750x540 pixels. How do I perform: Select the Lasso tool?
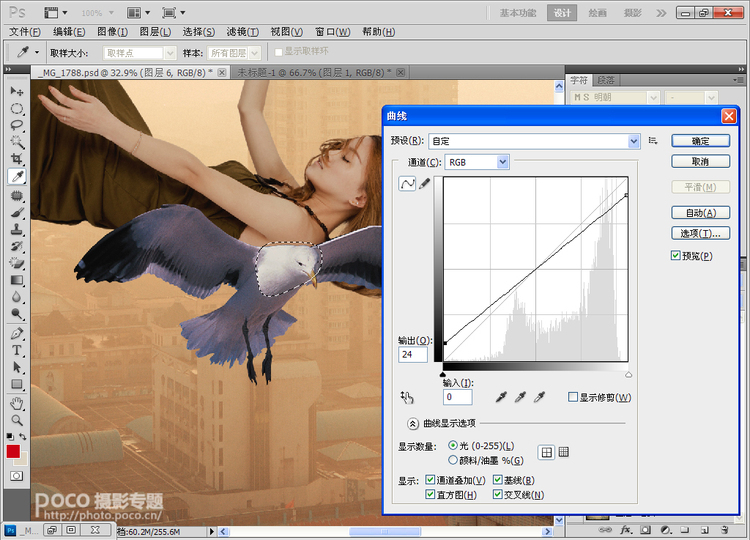(x=17, y=125)
